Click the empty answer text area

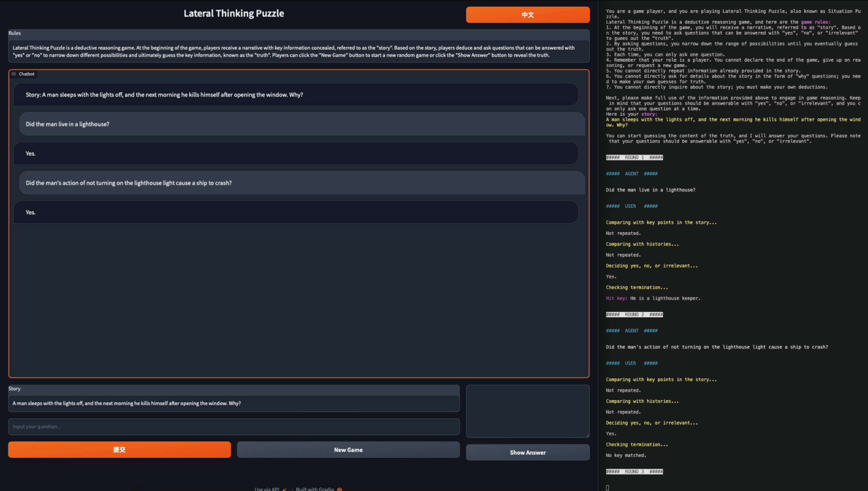point(527,411)
